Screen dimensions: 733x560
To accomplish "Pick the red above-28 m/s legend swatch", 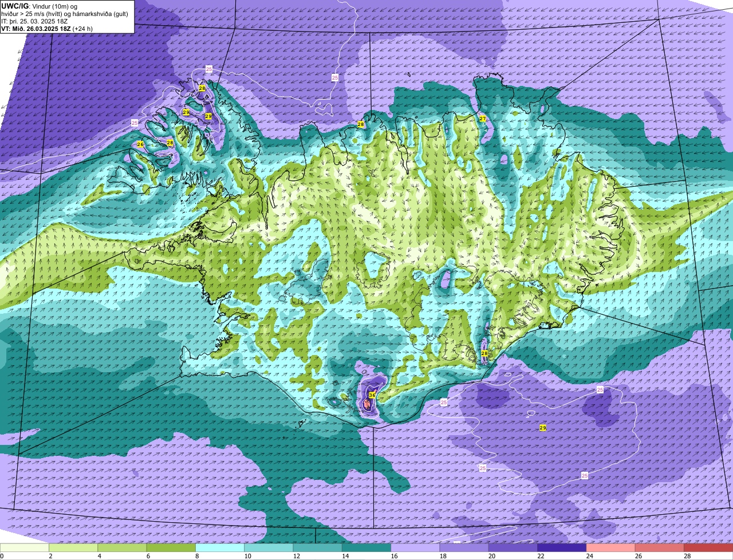I will click(x=708, y=547).
